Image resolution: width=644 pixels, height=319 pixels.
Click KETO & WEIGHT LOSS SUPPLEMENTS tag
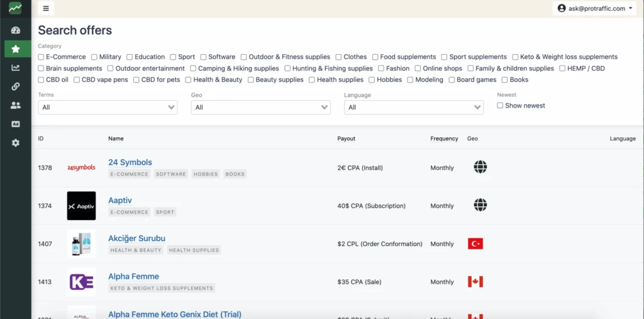[162, 288]
